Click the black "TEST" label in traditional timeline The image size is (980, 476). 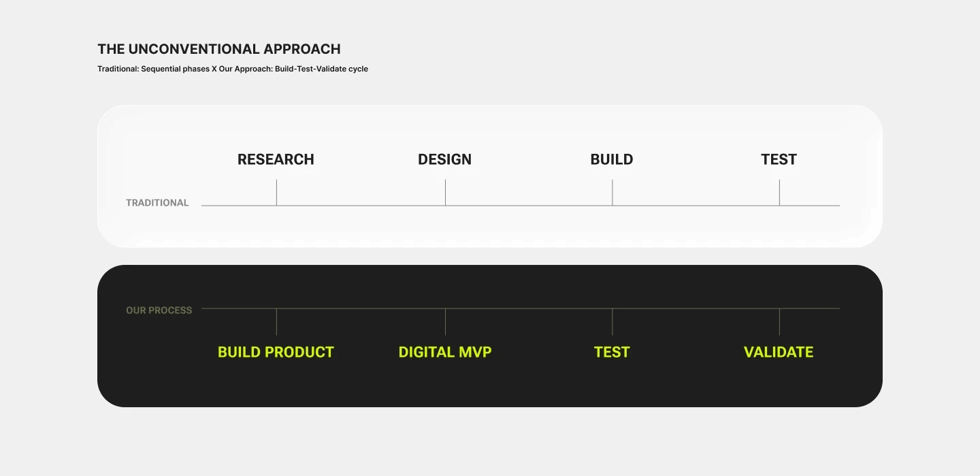(779, 159)
